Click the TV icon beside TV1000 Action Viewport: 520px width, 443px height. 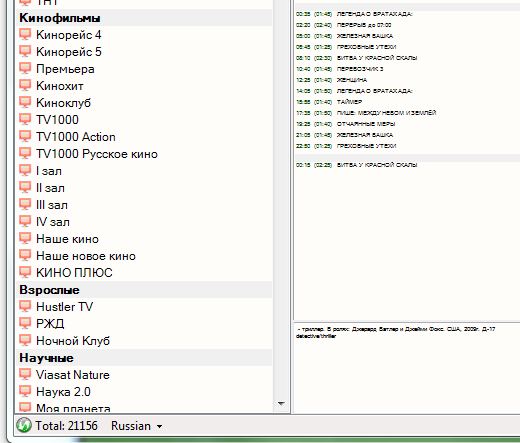point(25,136)
